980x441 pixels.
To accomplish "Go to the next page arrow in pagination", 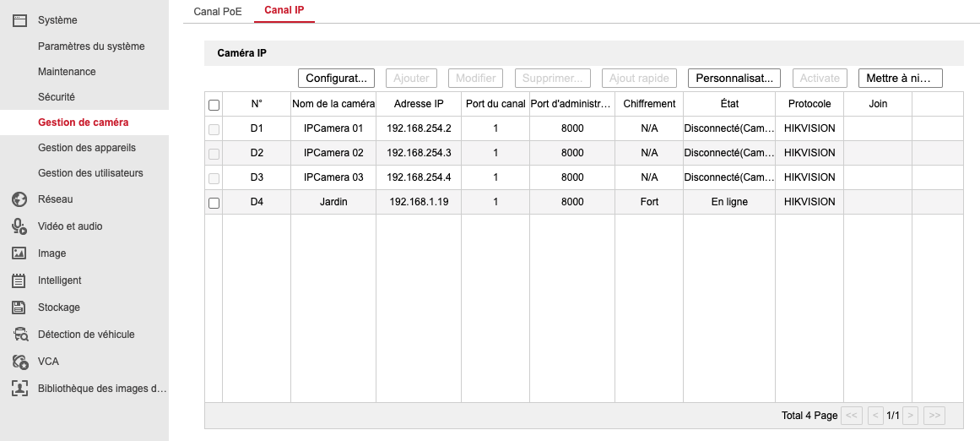I will (911, 416).
